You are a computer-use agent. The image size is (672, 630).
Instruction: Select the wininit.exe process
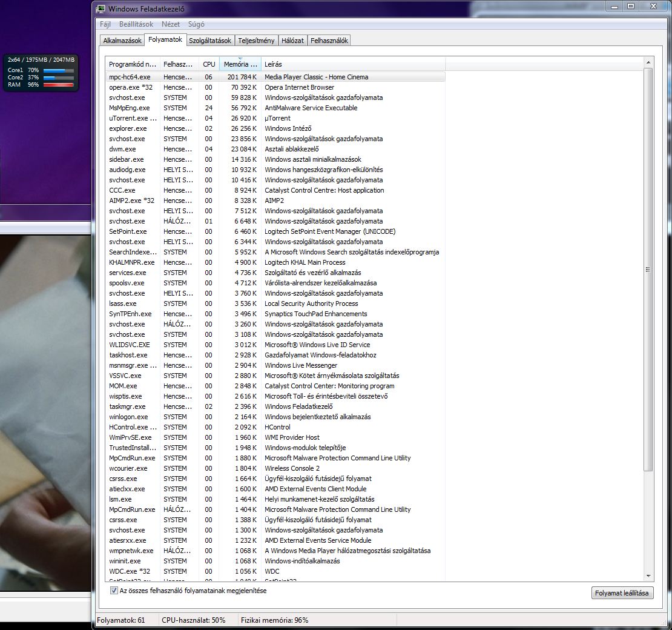275,560
